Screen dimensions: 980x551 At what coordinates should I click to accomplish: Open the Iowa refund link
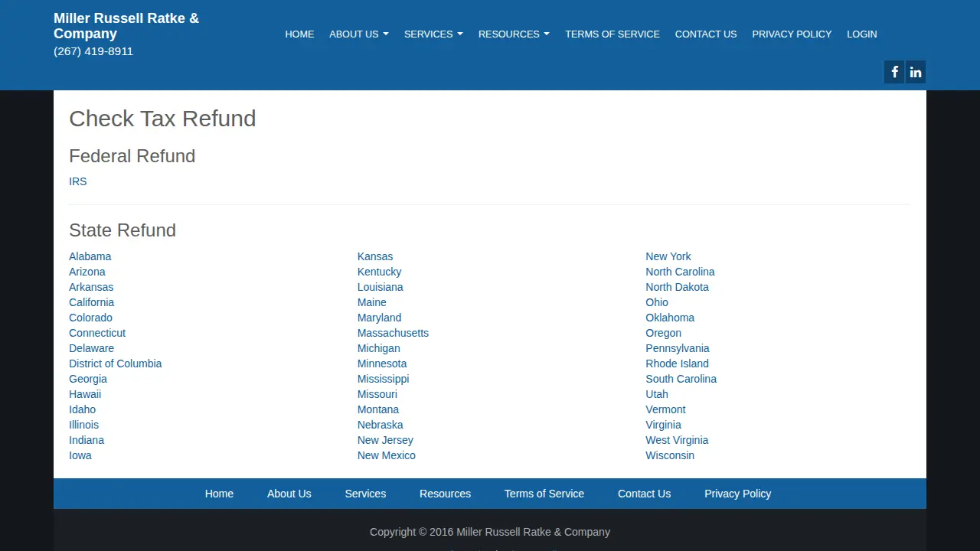pos(80,455)
